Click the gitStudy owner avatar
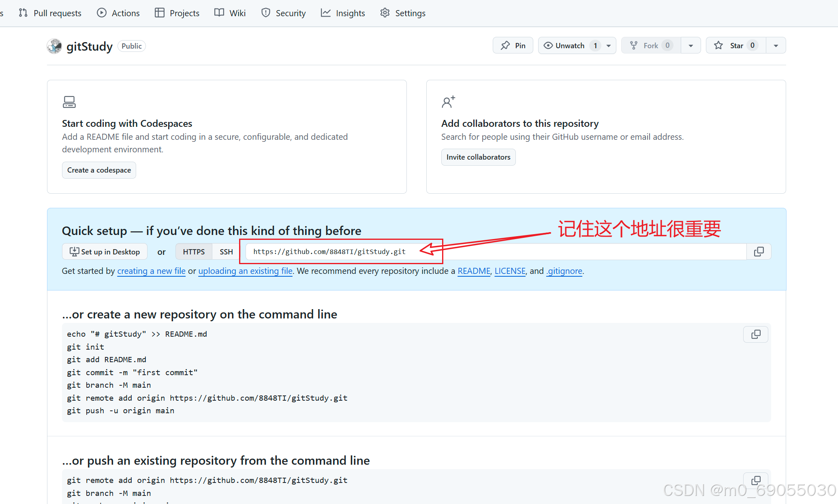 [54, 46]
